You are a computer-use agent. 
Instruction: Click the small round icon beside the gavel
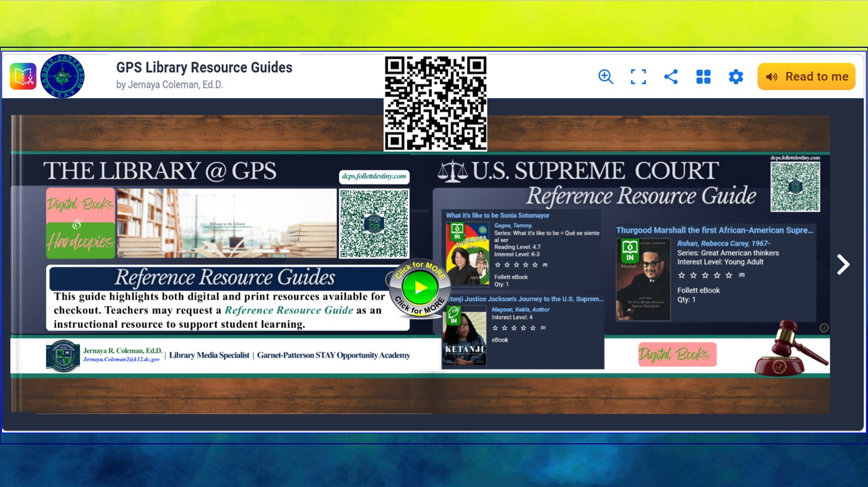(824, 328)
